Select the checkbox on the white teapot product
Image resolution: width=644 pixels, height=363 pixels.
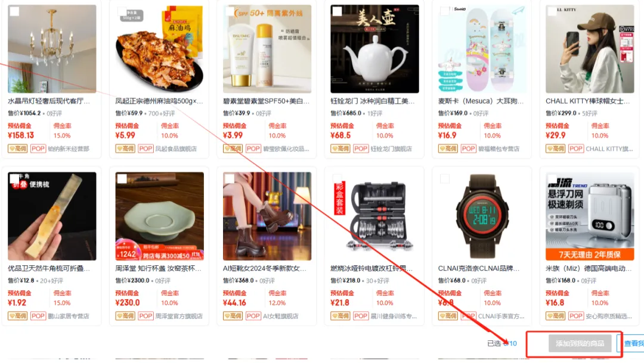click(x=337, y=11)
